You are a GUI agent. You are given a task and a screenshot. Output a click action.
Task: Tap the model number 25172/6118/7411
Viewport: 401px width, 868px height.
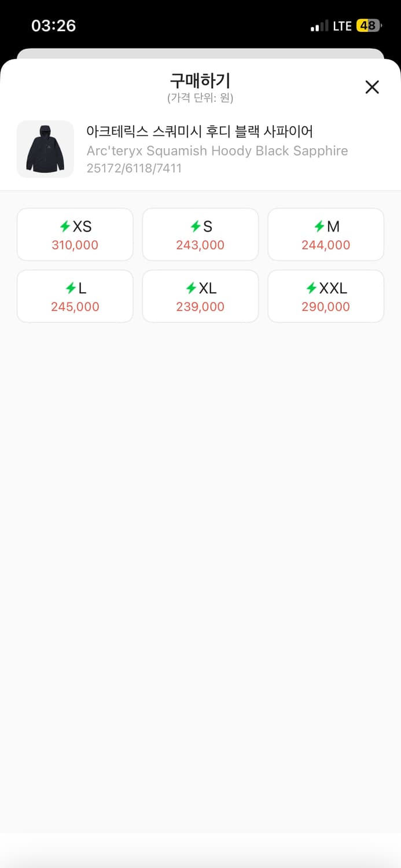point(134,168)
